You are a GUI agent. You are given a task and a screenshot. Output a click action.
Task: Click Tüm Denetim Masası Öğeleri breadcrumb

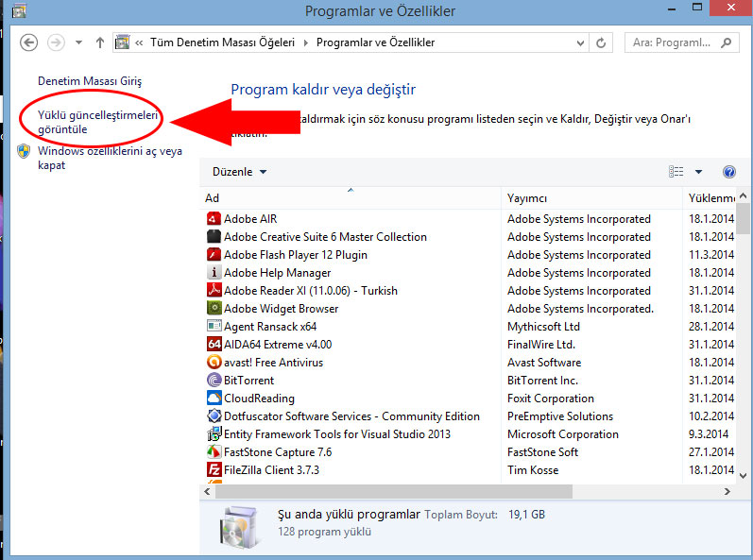222,42
